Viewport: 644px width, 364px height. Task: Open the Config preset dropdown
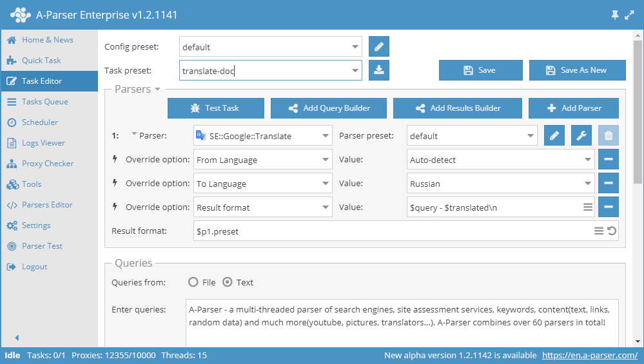click(356, 47)
